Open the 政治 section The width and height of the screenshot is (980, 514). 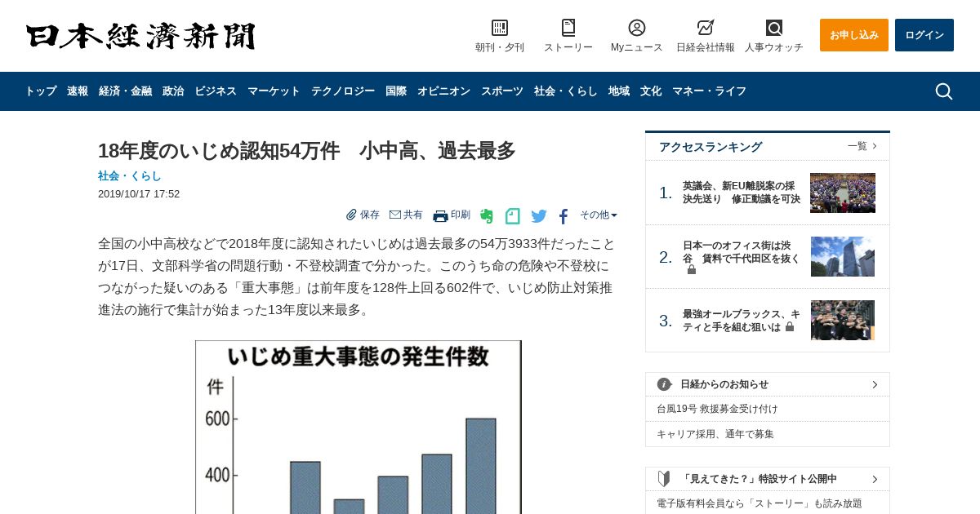173,91
